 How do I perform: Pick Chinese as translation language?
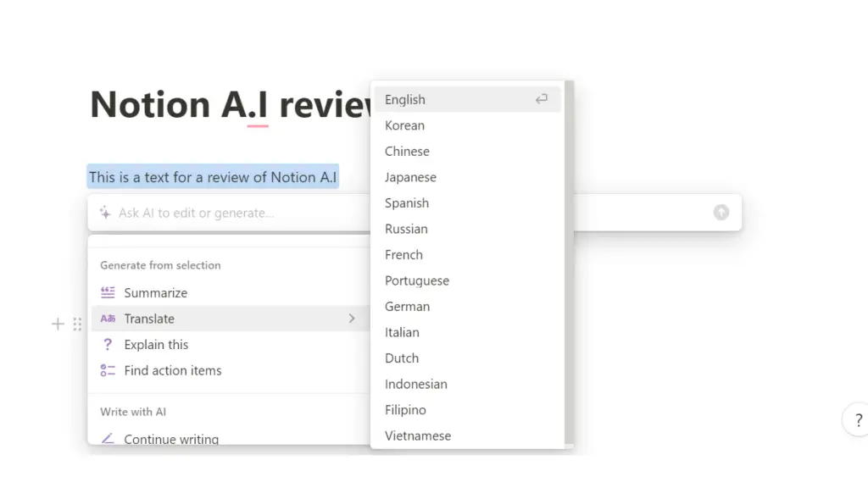pyautogui.click(x=467, y=151)
